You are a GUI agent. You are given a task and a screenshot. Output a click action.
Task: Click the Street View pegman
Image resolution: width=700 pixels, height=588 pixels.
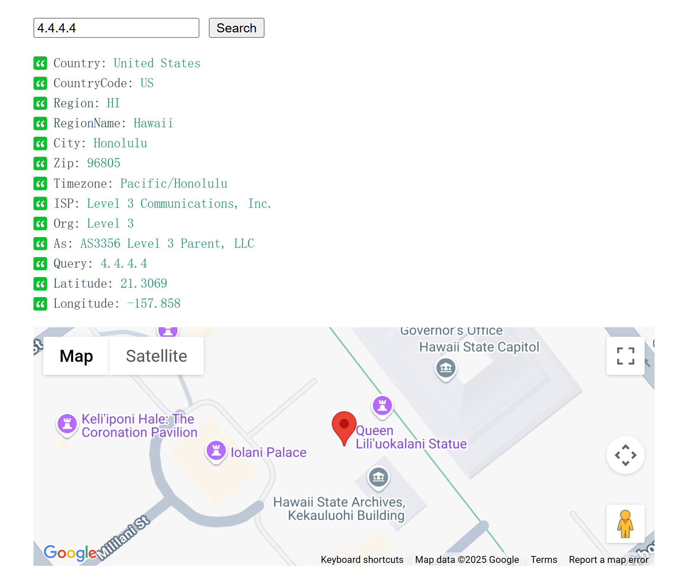pos(625,524)
